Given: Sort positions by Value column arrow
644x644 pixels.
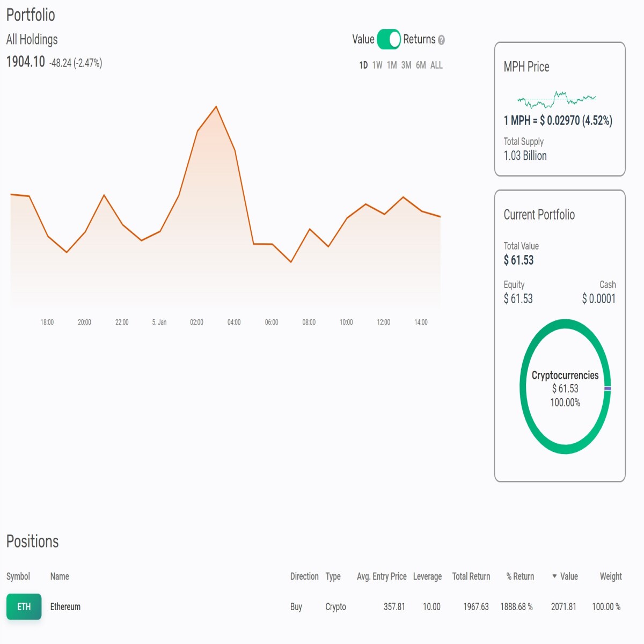Looking at the screenshot, I should [554, 576].
